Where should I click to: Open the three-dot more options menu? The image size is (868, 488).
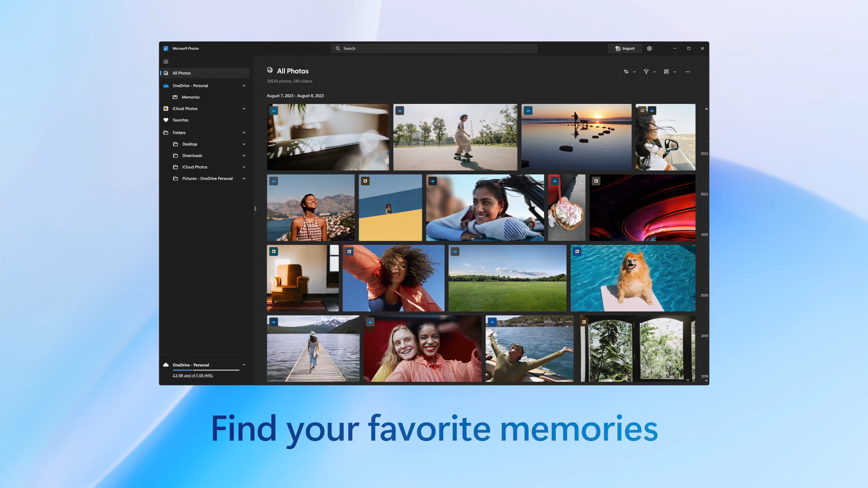688,72
